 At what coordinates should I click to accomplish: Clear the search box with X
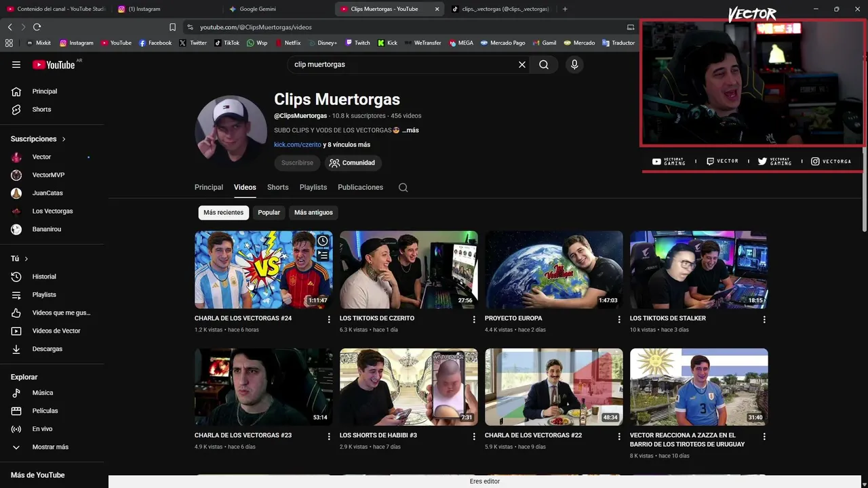tap(522, 64)
